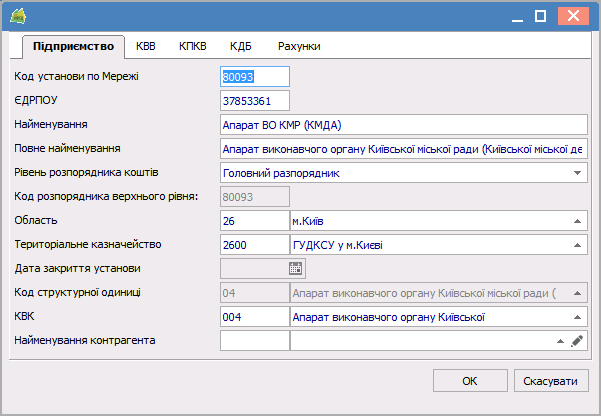Image resolution: width=601 pixels, height=416 pixels.
Task: Open the КПКВ tab
Action: (192, 46)
